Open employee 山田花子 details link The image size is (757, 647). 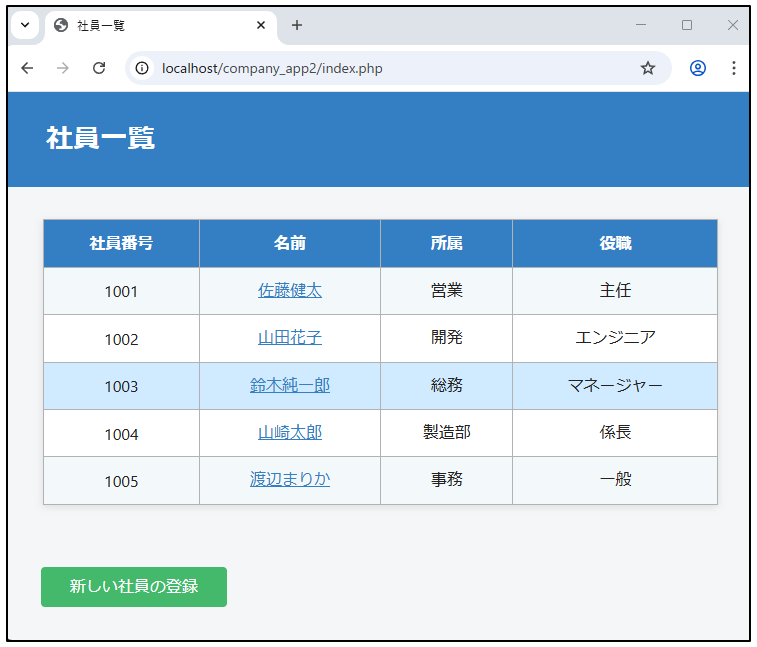coord(290,338)
